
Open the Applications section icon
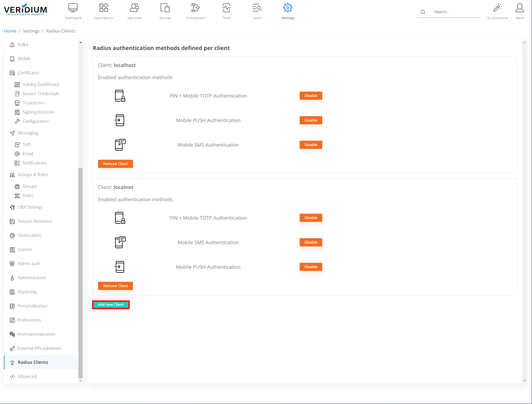[104, 8]
